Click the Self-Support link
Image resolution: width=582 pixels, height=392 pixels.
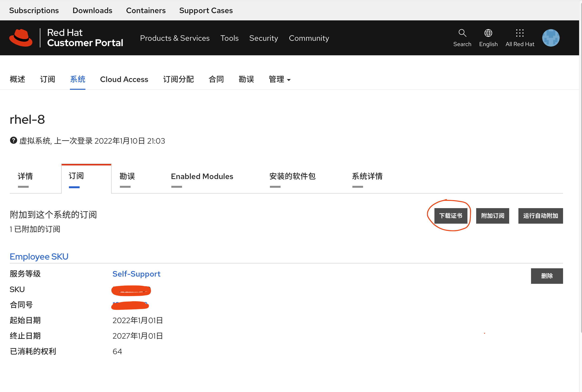point(136,274)
